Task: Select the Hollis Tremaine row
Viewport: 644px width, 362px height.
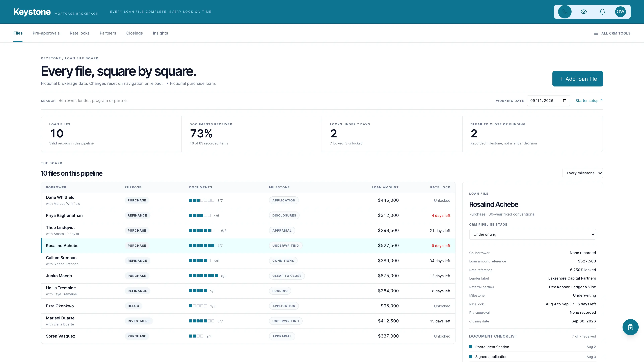Action: (x=248, y=291)
